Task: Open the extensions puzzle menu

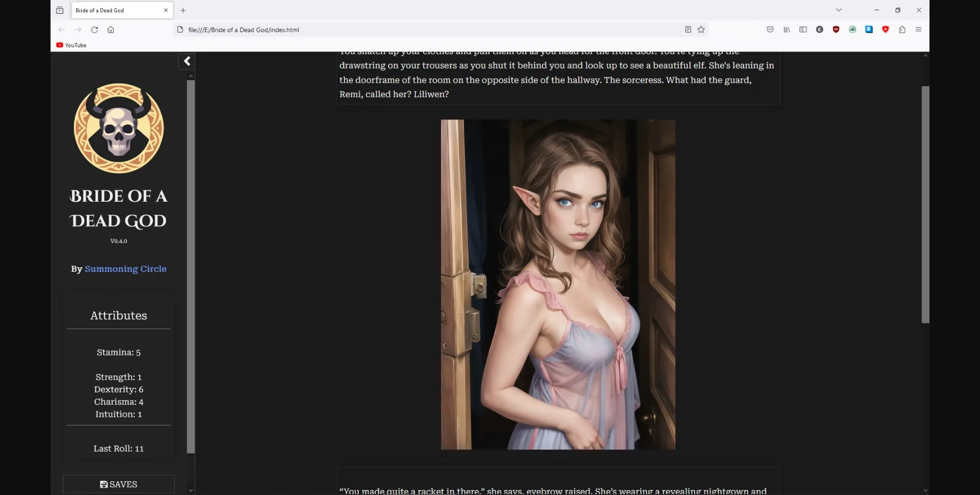Action: coord(902,30)
